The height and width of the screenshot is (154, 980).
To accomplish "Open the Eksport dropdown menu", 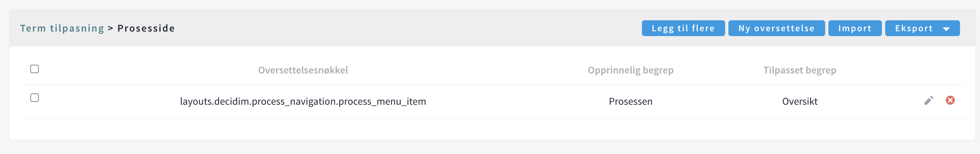I will coord(922,29).
